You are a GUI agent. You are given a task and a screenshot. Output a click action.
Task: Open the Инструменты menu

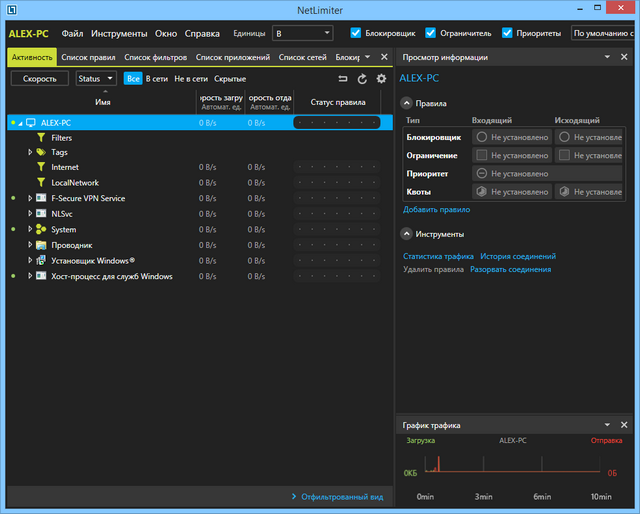tap(119, 33)
